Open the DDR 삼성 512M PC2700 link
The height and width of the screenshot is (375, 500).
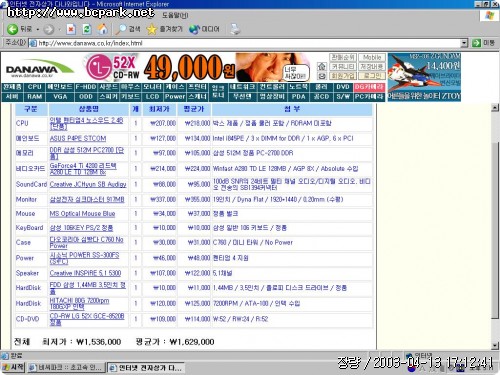(x=86, y=153)
